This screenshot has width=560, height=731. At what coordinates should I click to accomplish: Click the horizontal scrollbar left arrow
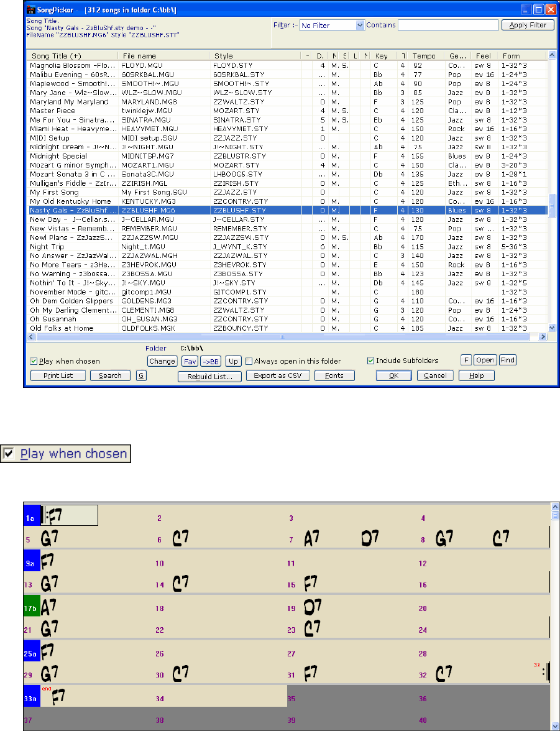(32, 336)
